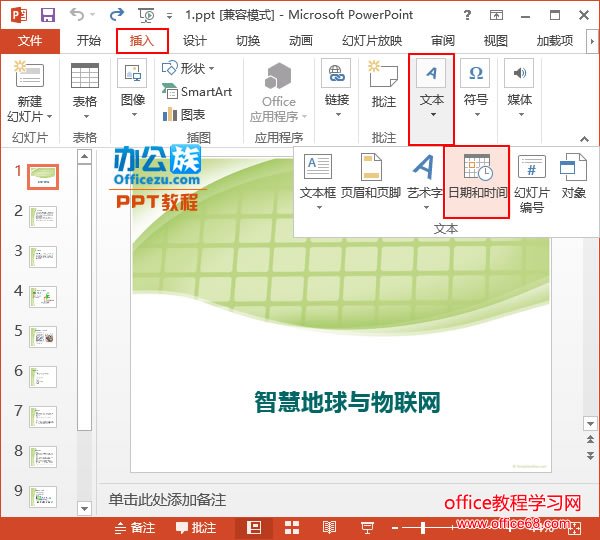Switch to slide sorter view in status bar
The image size is (600, 540).
(292, 528)
